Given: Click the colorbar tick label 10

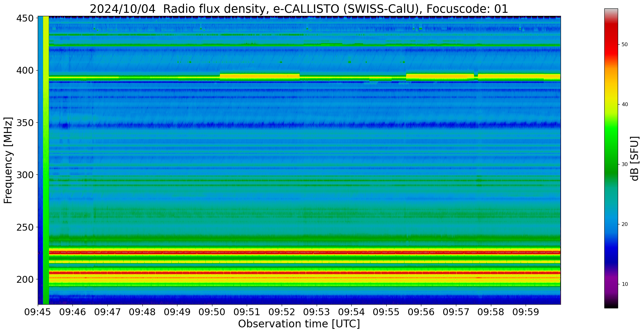Looking at the screenshot, I should pyautogui.click(x=625, y=284).
